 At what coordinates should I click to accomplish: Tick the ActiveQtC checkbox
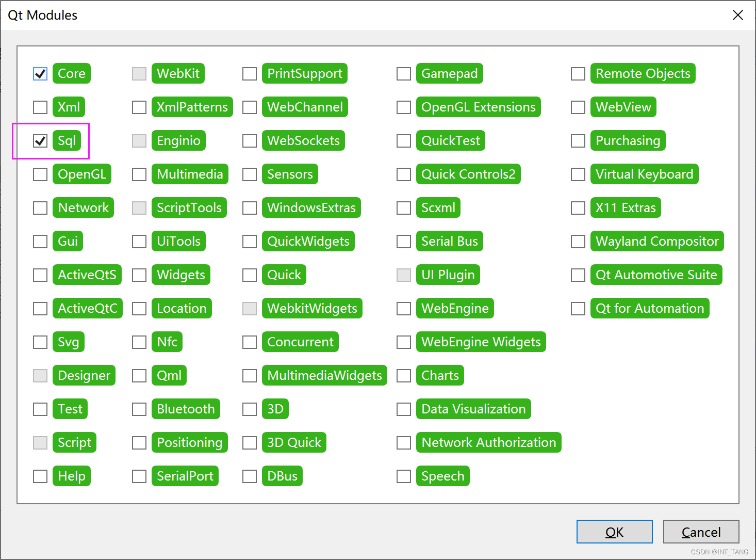(x=40, y=309)
